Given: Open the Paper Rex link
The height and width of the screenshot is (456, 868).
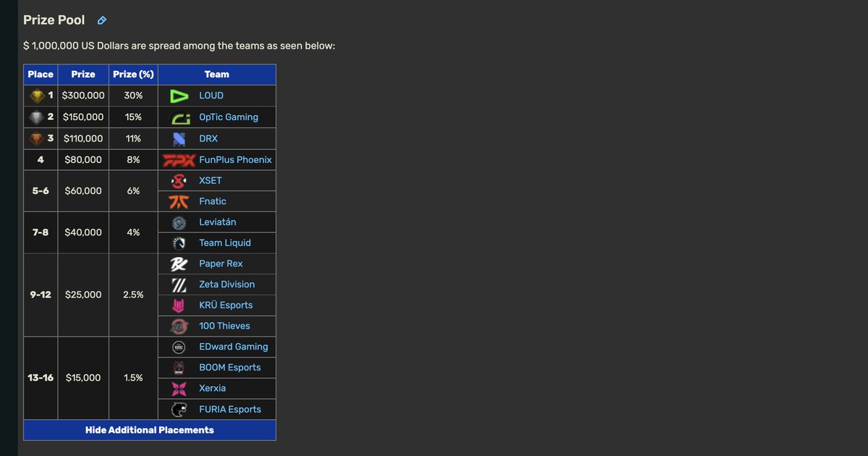Looking at the screenshot, I should pos(221,264).
